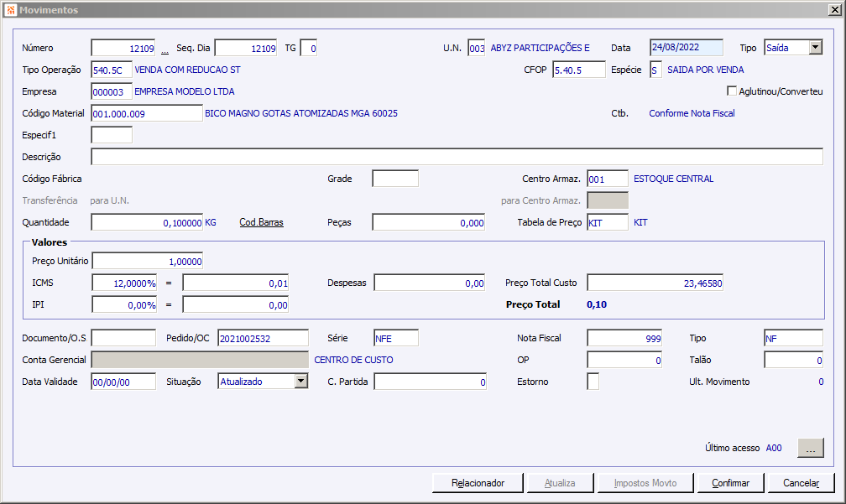Select the IPI value field
Screen dimensions: 846x504
pyautogui.click(x=235, y=304)
